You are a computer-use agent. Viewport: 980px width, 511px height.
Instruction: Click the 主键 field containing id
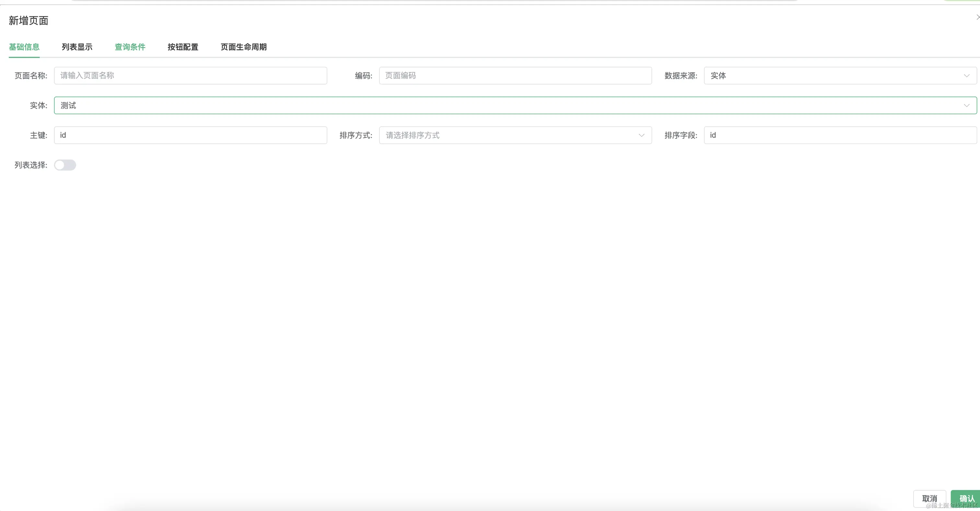tap(190, 135)
